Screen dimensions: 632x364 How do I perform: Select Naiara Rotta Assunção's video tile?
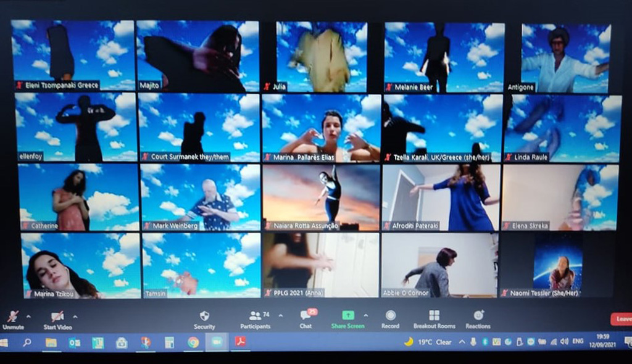point(321,197)
